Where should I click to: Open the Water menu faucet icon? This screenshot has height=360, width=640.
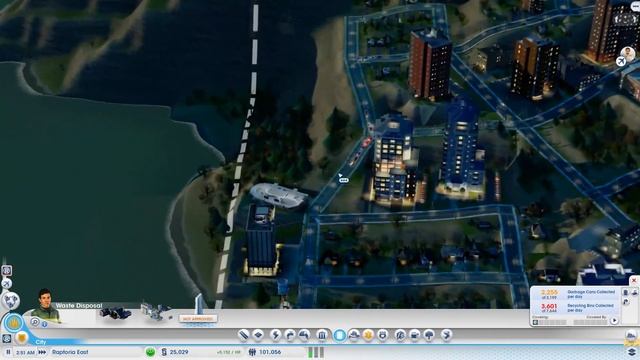tap(304, 336)
